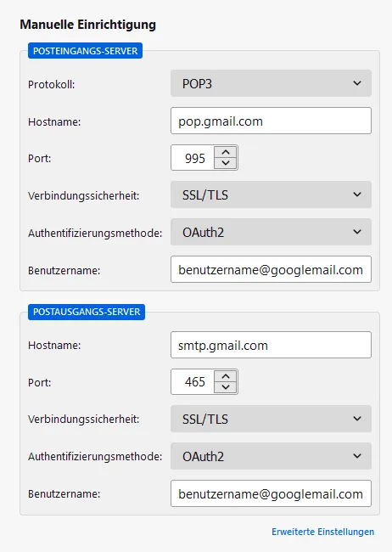Open outgoing Verbindungssicherheit SSL/TLS dropdown

pyautogui.click(x=271, y=419)
